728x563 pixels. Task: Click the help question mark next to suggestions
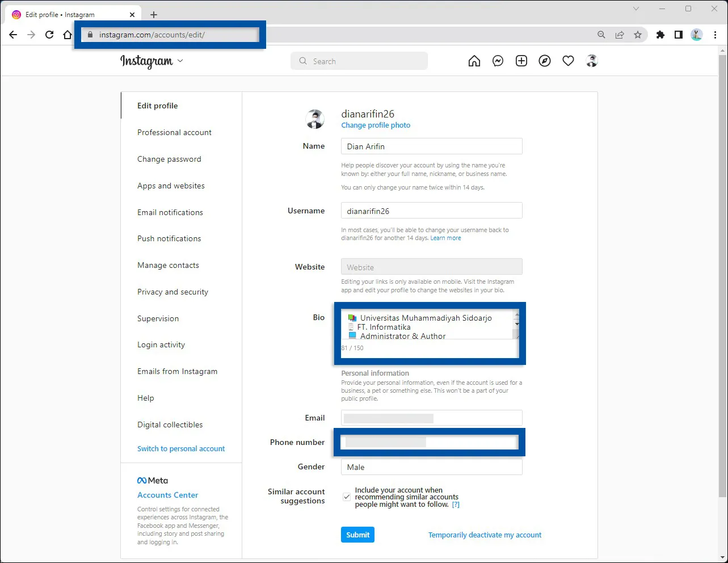point(456,504)
